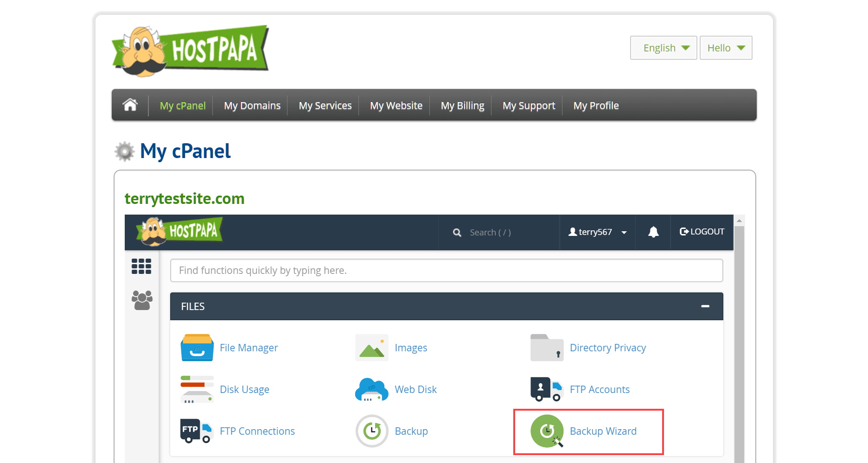This screenshot has height=463, width=868.
Task: Open the user manager sidebar icon
Action: [142, 300]
